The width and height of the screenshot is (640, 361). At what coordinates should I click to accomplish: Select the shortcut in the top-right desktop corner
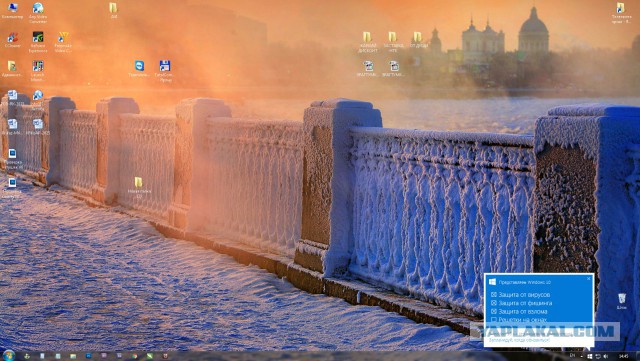(621, 13)
